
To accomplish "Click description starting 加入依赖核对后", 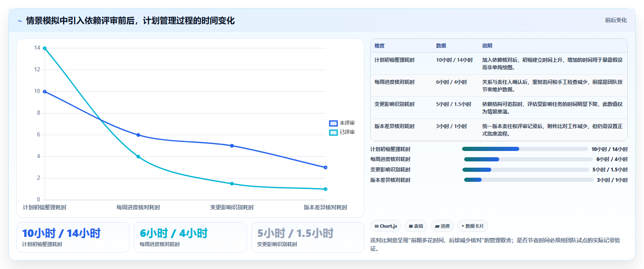I will click(x=552, y=63).
